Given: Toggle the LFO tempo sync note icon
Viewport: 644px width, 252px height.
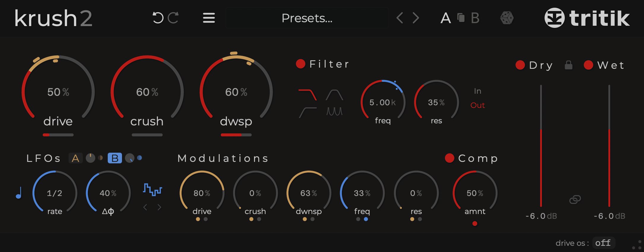Looking at the screenshot, I should coord(19,193).
